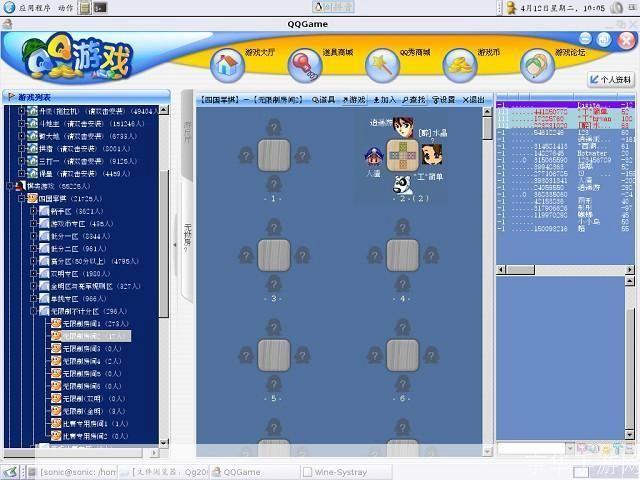Open the 游戏大厅 house icon
The width and height of the screenshot is (640, 480).
(x=227, y=65)
